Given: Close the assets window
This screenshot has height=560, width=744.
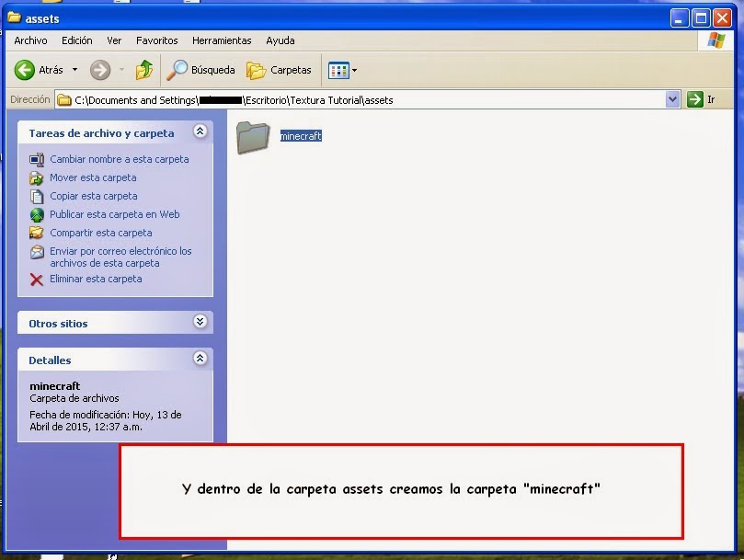Looking at the screenshot, I should pos(723,18).
